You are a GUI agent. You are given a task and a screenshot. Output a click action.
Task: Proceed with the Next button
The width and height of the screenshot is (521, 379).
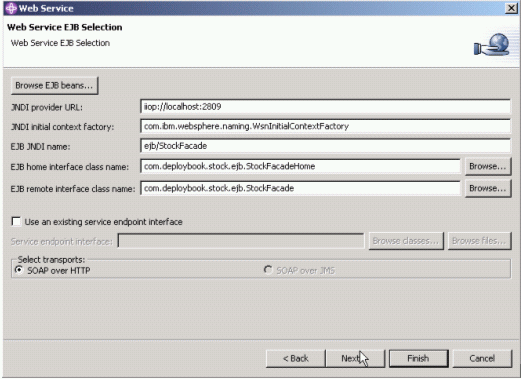[355, 358]
